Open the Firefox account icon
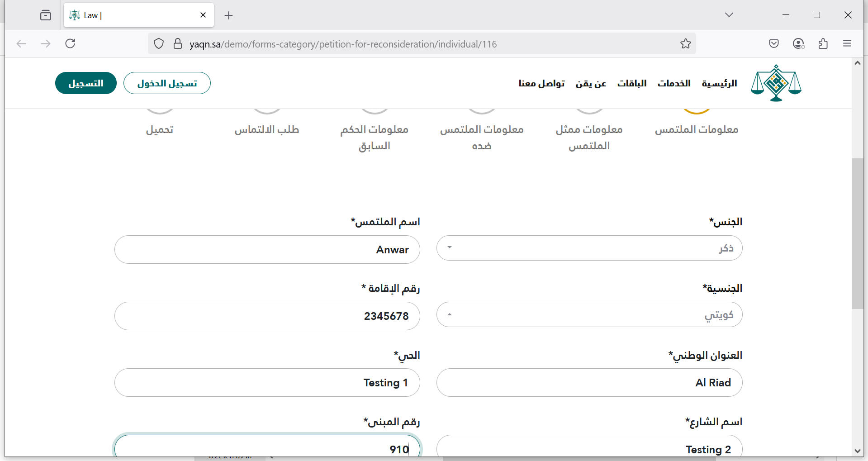Viewport: 868px width, 461px height. 798,44
